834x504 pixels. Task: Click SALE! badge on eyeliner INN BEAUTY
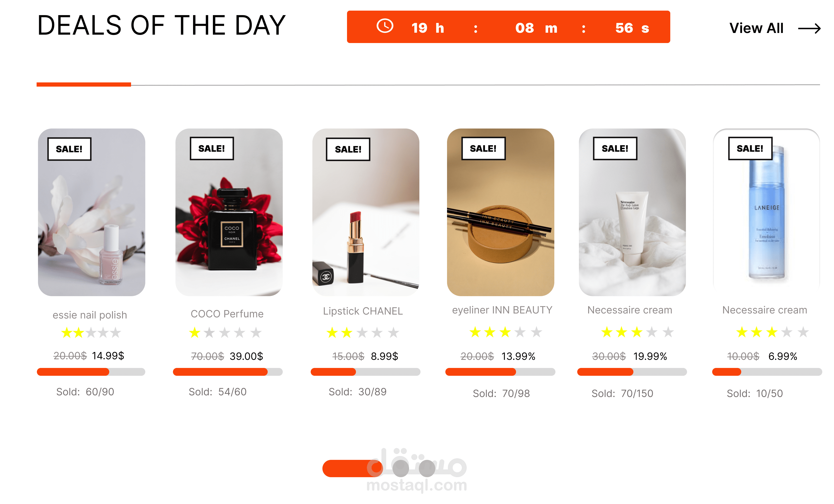tap(483, 148)
